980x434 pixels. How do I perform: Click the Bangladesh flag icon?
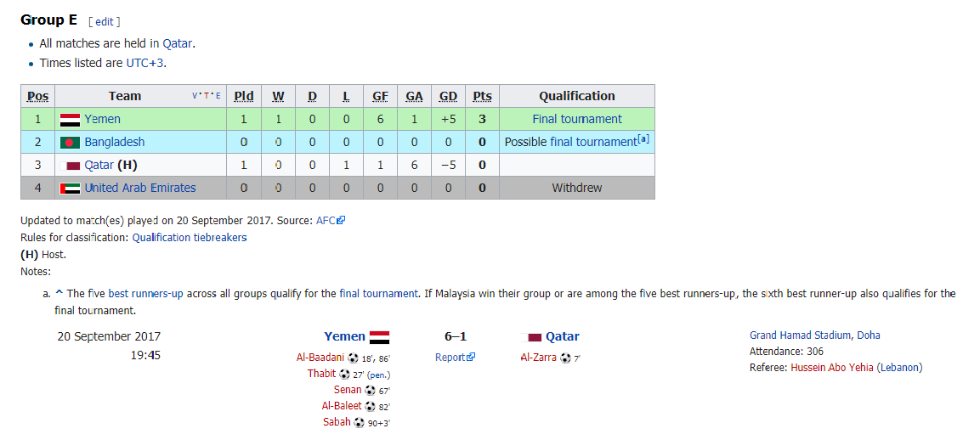click(x=70, y=143)
